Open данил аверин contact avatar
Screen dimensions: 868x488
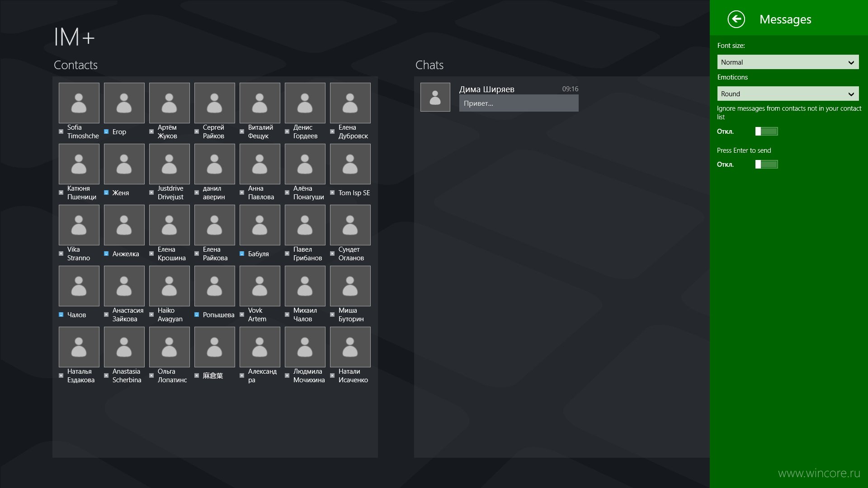(x=215, y=164)
